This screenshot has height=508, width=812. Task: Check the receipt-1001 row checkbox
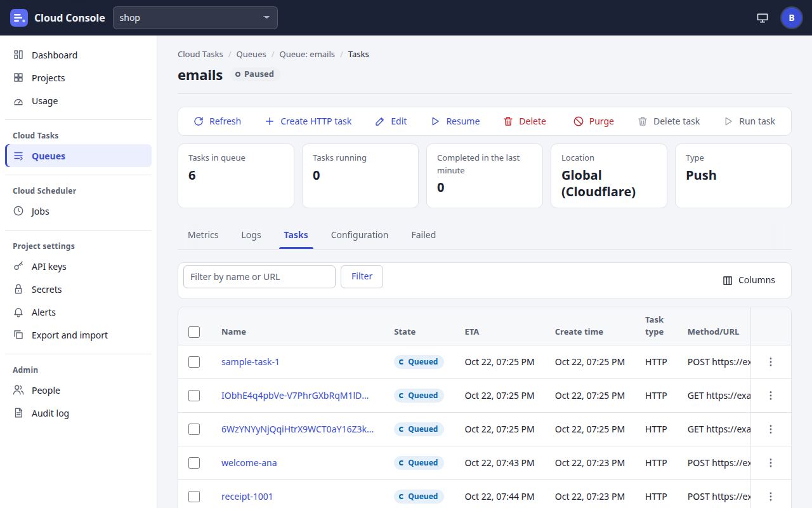point(194,497)
